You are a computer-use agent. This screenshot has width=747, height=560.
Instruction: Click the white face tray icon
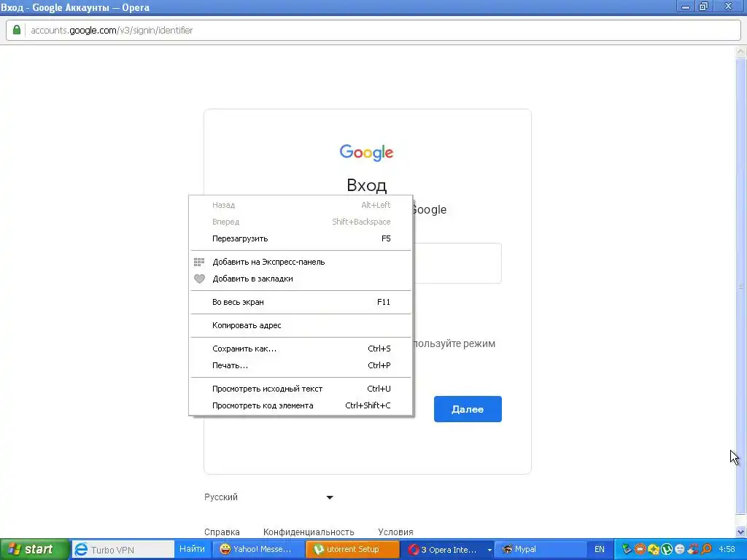[x=680, y=550]
